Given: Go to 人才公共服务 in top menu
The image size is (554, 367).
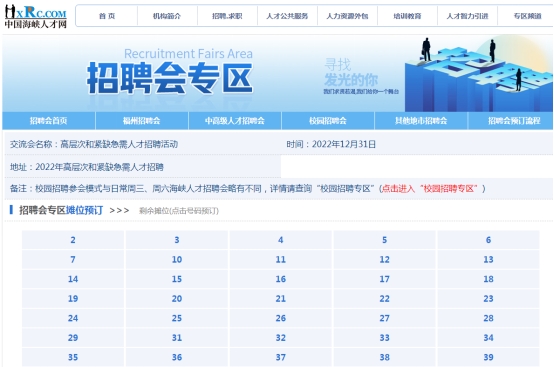Looking at the screenshot, I should point(287,16).
